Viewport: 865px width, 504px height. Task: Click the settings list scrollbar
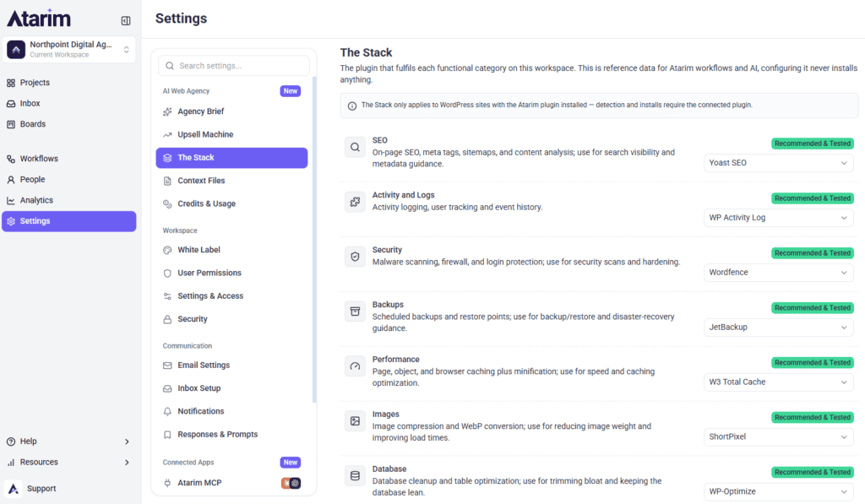pos(314,240)
